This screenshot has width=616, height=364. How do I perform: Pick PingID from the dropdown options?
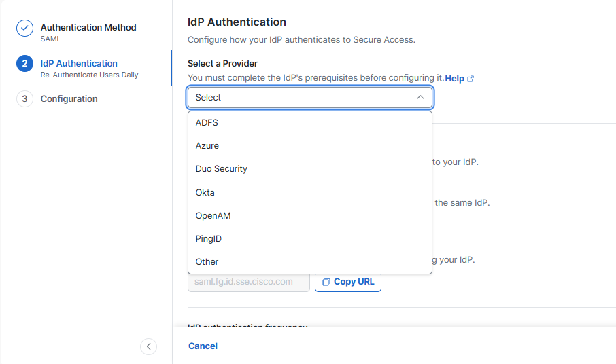click(x=209, y=238)
